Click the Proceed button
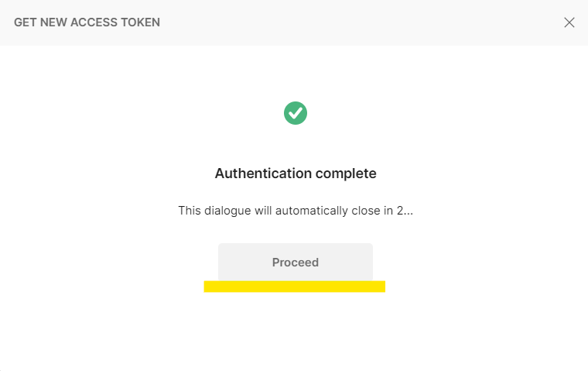The width and height of the screenshot is (588, 371). tap(296, 262)
